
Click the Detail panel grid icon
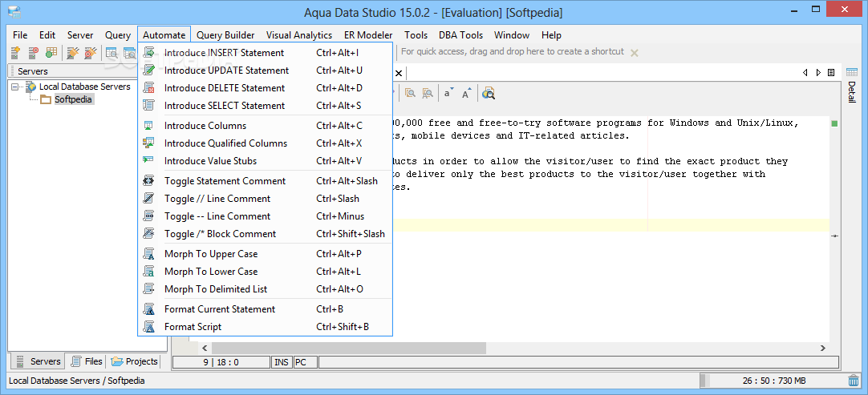(851, 72)
